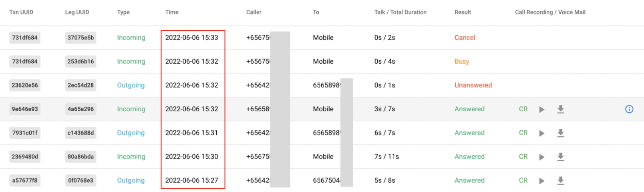
Task: Download recording for call 7931c01f
Action: click(x=561, y=133)
